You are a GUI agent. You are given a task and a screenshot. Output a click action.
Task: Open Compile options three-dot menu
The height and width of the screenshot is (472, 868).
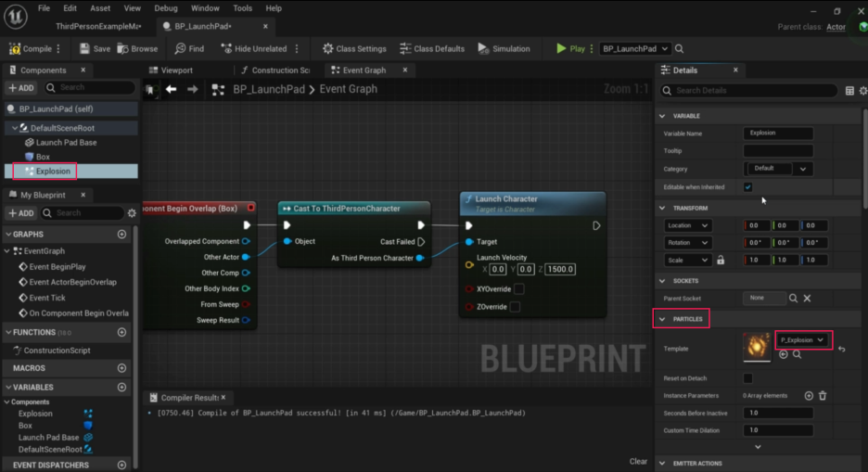coord(58,49)
